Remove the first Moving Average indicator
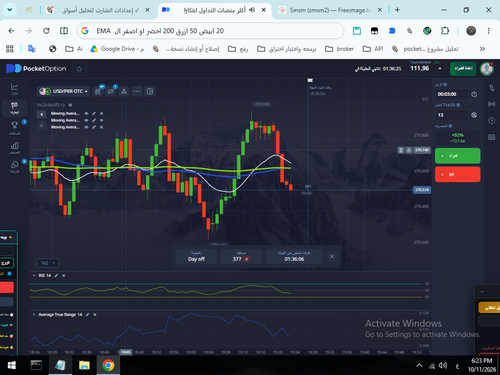500x375 pixels. (101, 114)
